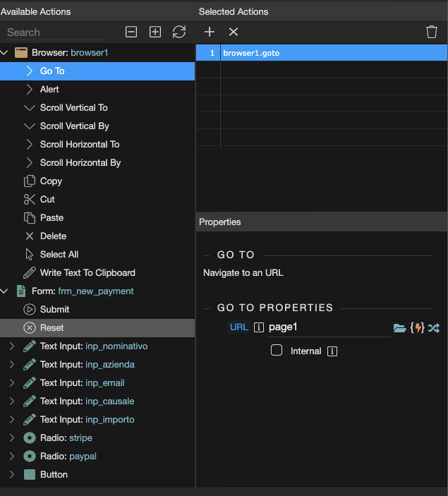The height and width of the screenshot is (496, 448).
Task: Remove the selected action with the X icon
Action: 234,32
